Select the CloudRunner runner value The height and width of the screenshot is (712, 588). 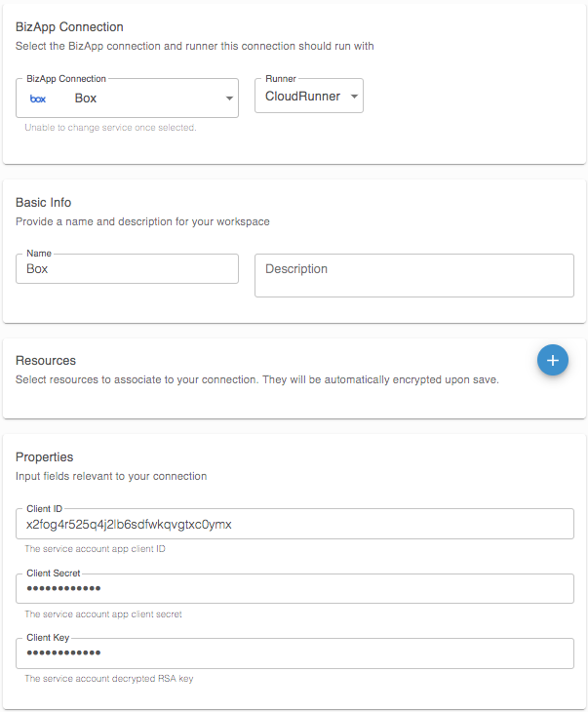(x=302, y=97)
